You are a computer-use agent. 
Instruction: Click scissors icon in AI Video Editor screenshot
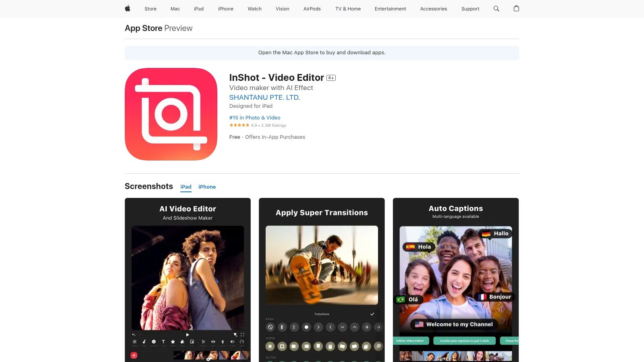(204, 341)
